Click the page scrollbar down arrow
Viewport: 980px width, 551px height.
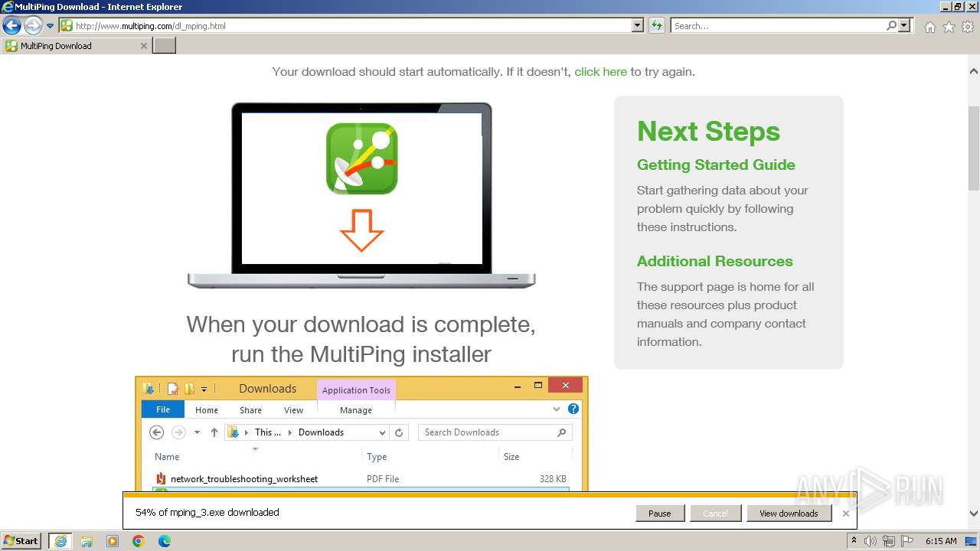pos(973,514)
